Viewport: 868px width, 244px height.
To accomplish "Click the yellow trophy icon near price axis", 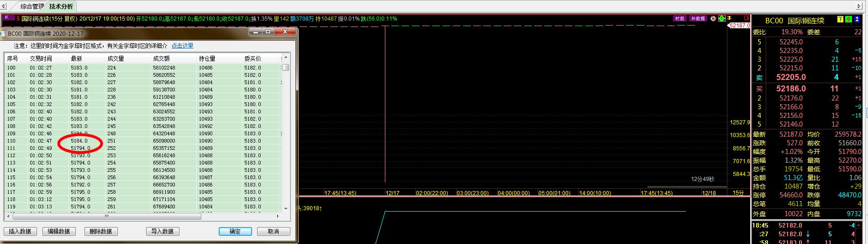I will tap(730, 19).
